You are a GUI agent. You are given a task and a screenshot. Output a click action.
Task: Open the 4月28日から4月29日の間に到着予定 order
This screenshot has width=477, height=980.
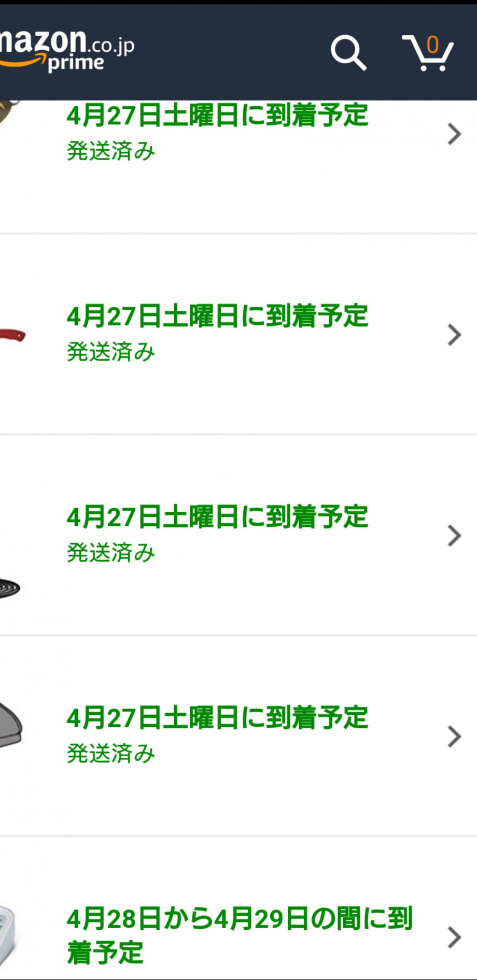240,935
